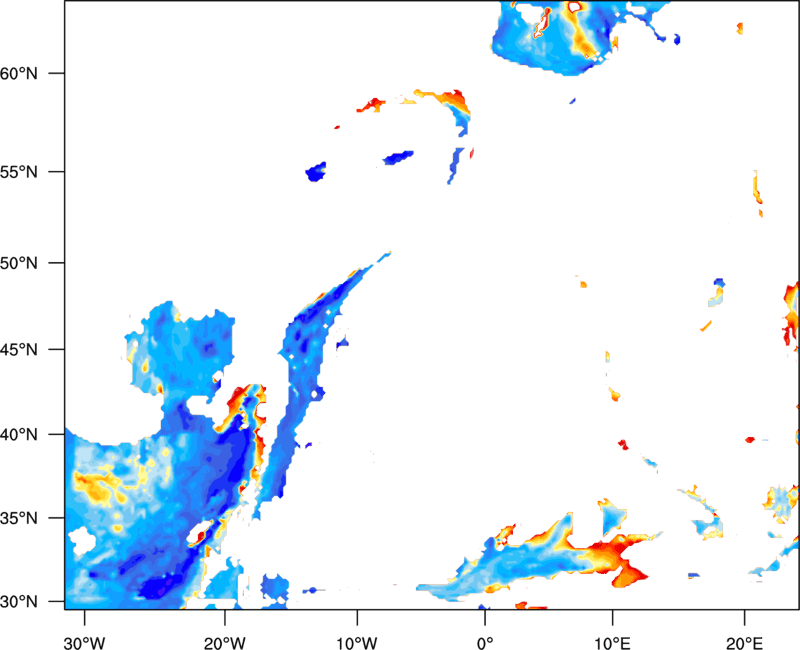Viewport: 800px width, 650px height.
Task: Click the 20°W longitude label
Action: coord(224,643)
